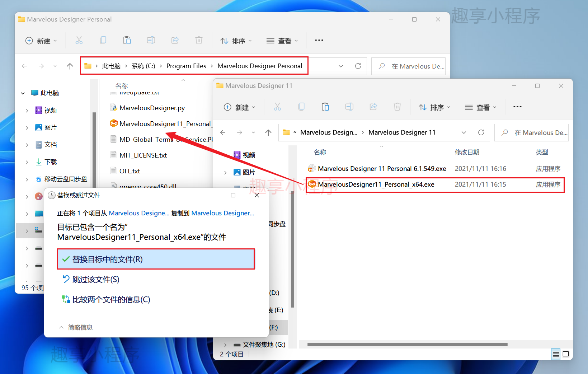Switch to details view in Designer 11 window
This screenshot has height=374, width=588.
pos(556,354)
